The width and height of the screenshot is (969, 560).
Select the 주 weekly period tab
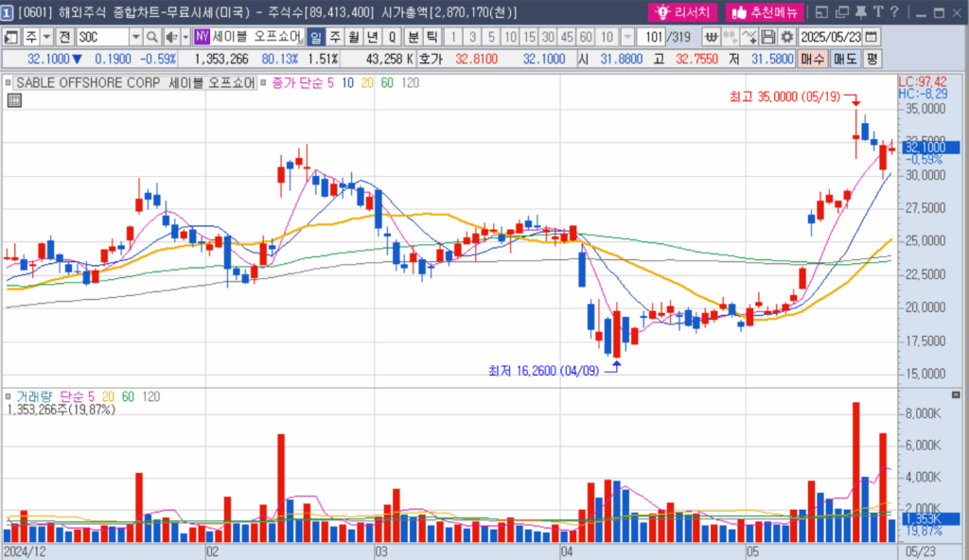(335, 37)
